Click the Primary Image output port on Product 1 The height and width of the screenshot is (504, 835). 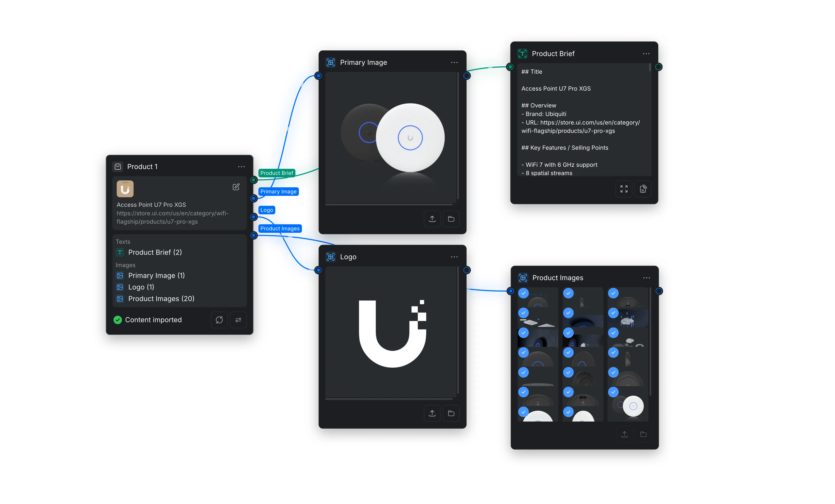point(254,198)
